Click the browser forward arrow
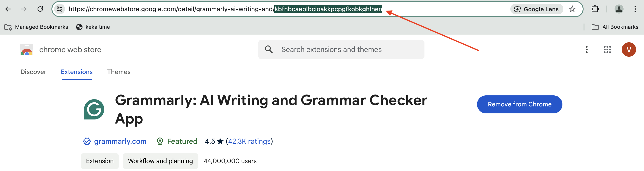Screen dimensions: 644x171 pyautogui.click(x=24, y=9)
